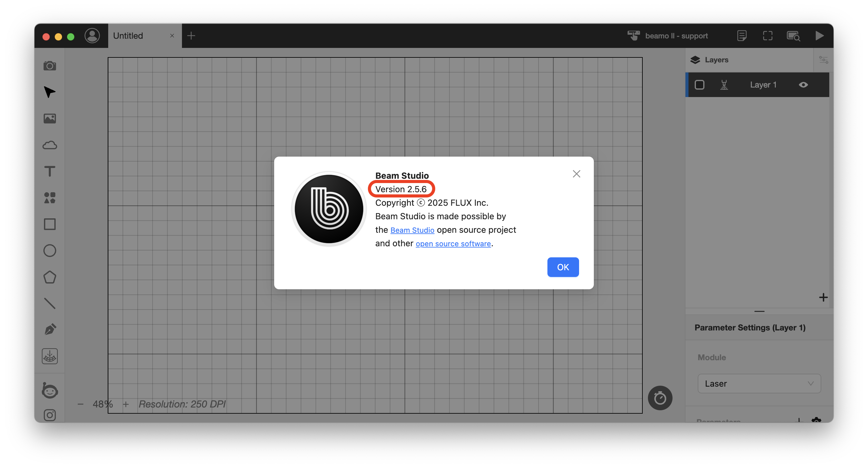Open path preview icon

point(793,36)
